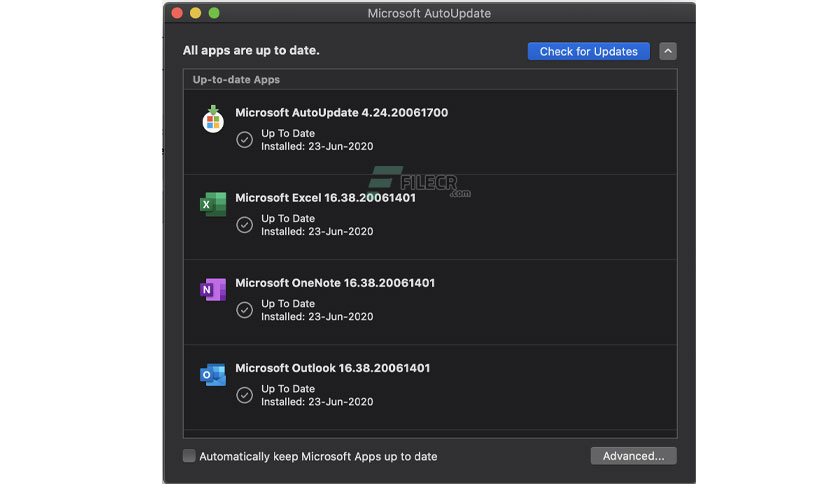This screenshot has width=836, height=484.
Task: Click the Microsoft Outlook app icon
Action: [x=213, y=375]
